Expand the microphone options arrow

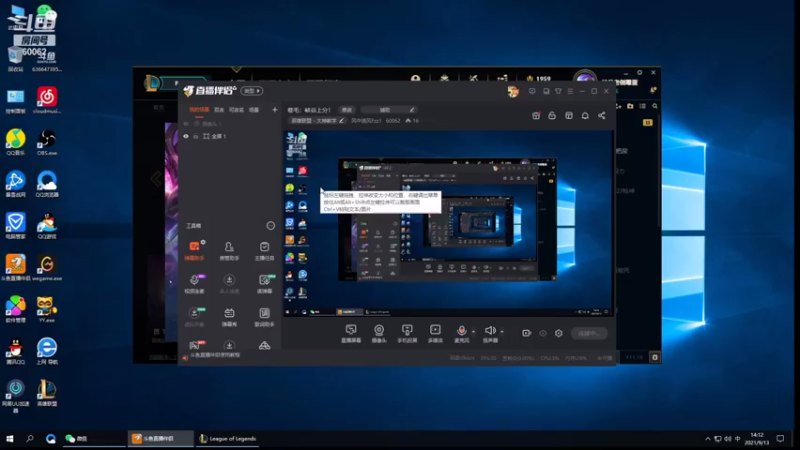click(472, 330)
